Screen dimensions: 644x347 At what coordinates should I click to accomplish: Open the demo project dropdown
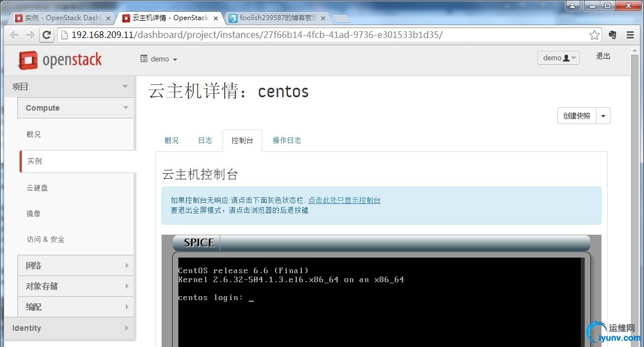pos(159,59)
